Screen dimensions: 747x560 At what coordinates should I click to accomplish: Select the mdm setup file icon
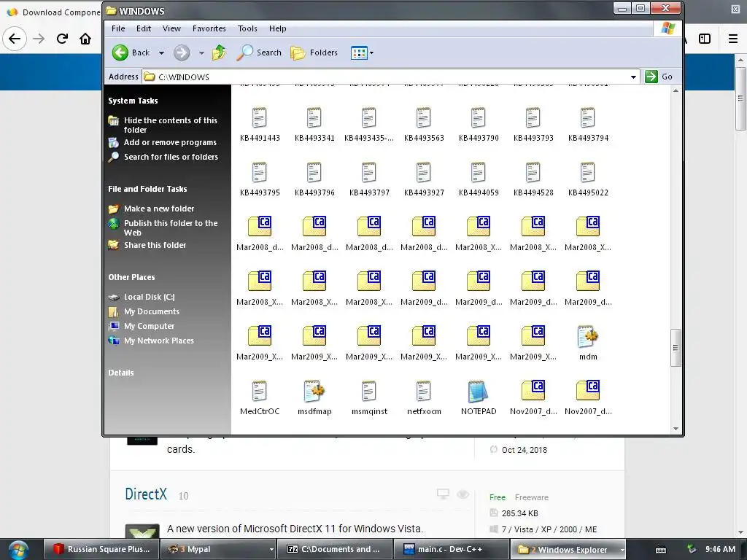pos(589,337)
